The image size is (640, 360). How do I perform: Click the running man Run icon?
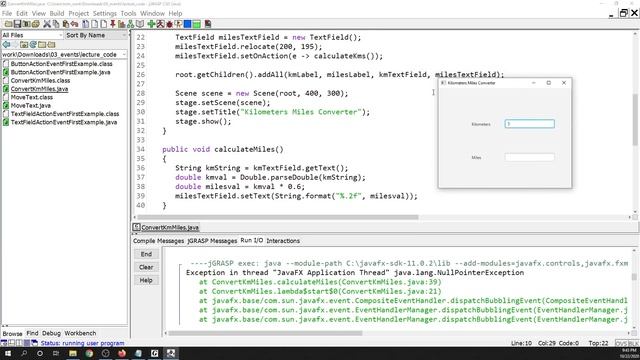[x=160, y=24]
